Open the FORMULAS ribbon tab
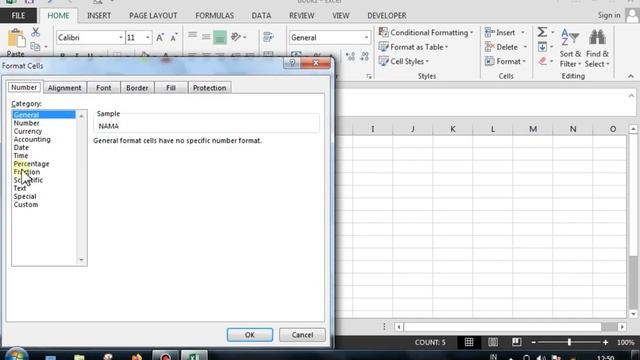 214,16
